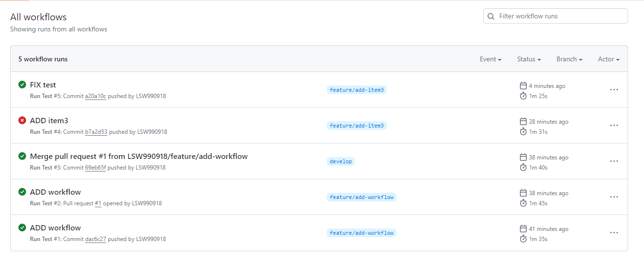Open commit b7a2d53 link
This screenshot has width=644, height=271.
tap(96, 132)
